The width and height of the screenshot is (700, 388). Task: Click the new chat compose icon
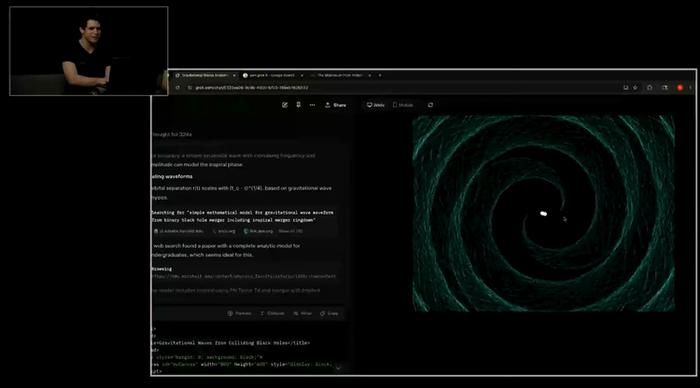click(285, 105)
